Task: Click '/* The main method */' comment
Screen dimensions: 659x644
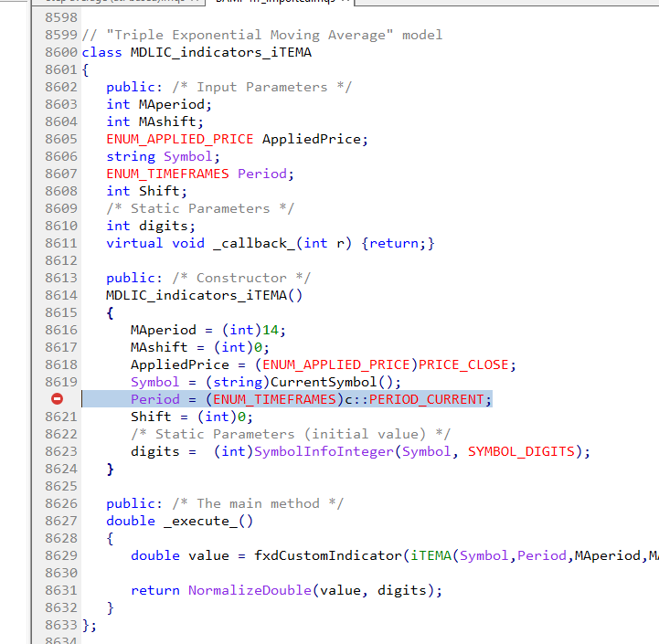Action: coord(258,503)
